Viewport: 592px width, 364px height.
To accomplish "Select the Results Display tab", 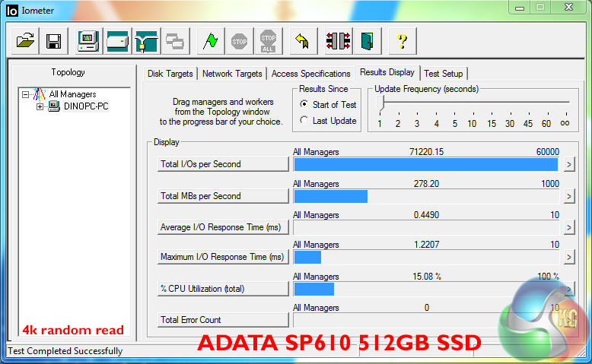I will click(x=387, y=72).
